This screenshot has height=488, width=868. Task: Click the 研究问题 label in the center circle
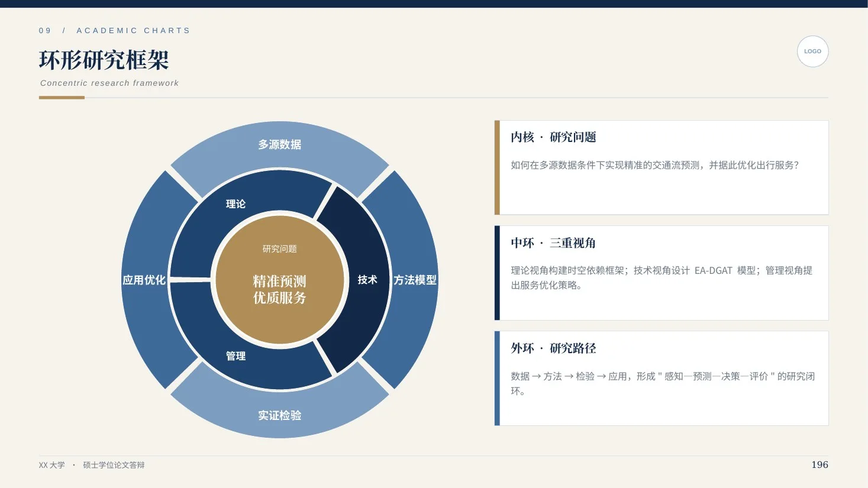(x=280, y=249)
